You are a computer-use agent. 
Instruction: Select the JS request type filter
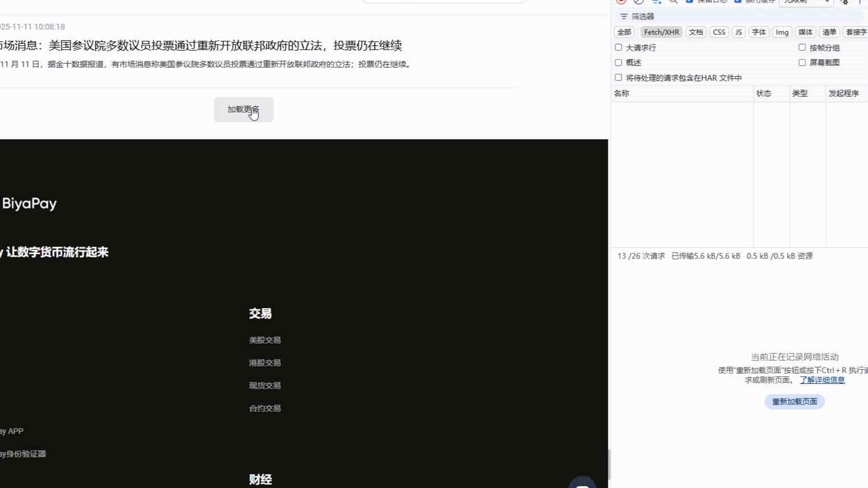coord(739,32)
